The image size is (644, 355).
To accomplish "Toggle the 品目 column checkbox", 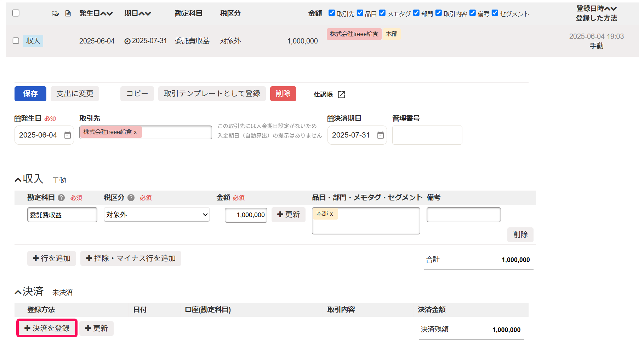I will click(x=360, y=13).
